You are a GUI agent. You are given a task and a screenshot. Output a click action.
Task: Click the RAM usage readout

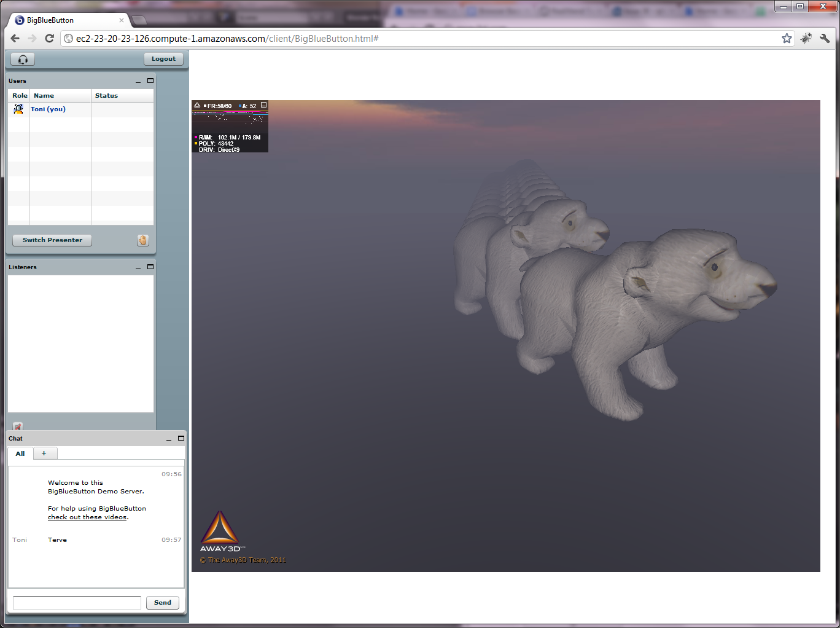228,138
